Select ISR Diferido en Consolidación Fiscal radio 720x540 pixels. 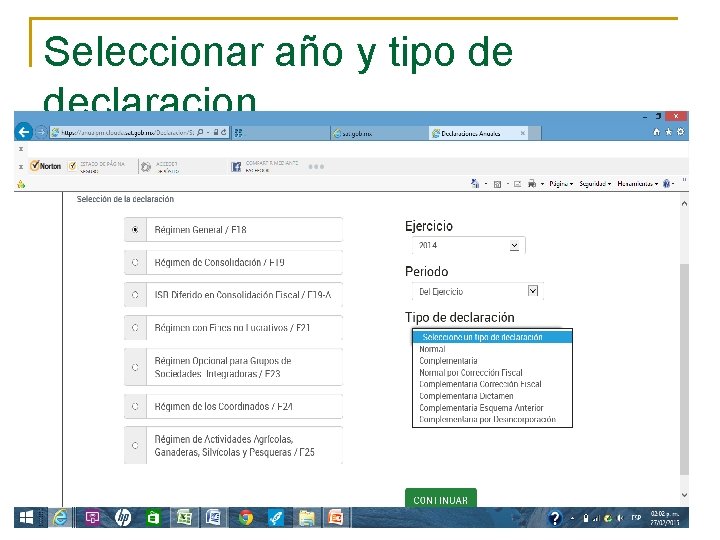(135, 295)
